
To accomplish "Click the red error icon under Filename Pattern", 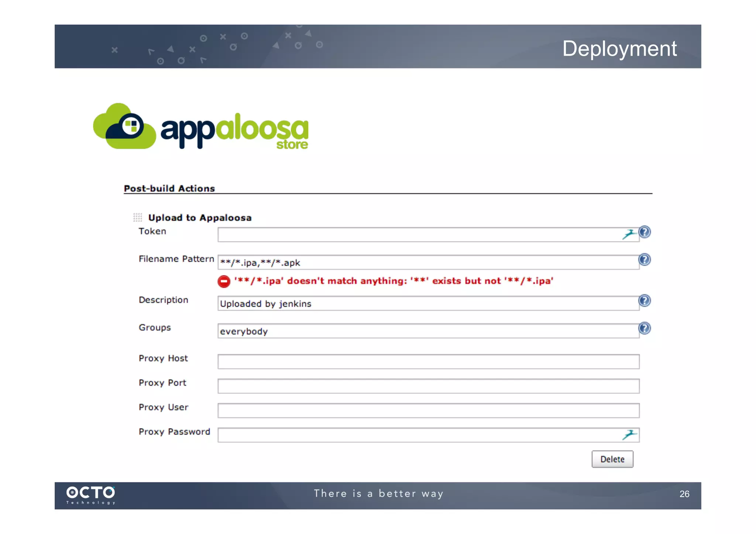I will (x=224, y=282).
